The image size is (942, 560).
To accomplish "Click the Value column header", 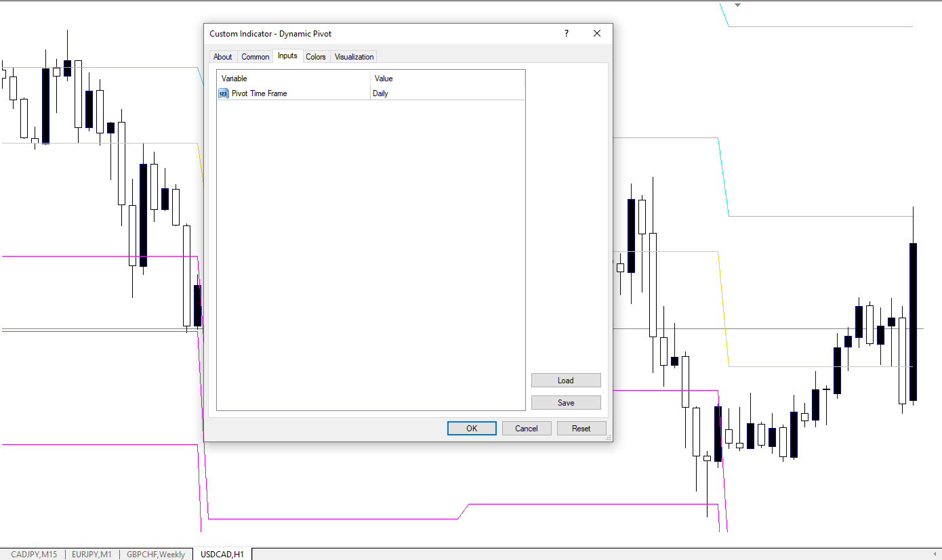I will click(447, 79).
